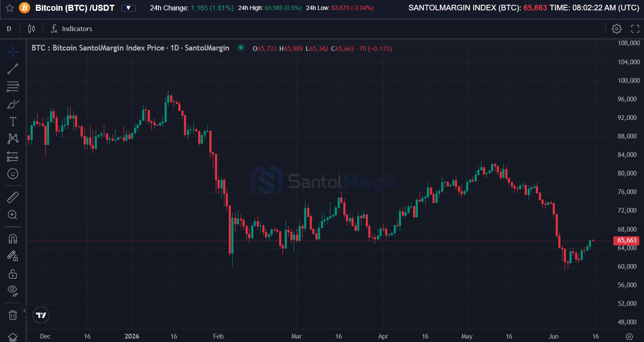Activate the zoom in magnifier tool

point(13,215)
